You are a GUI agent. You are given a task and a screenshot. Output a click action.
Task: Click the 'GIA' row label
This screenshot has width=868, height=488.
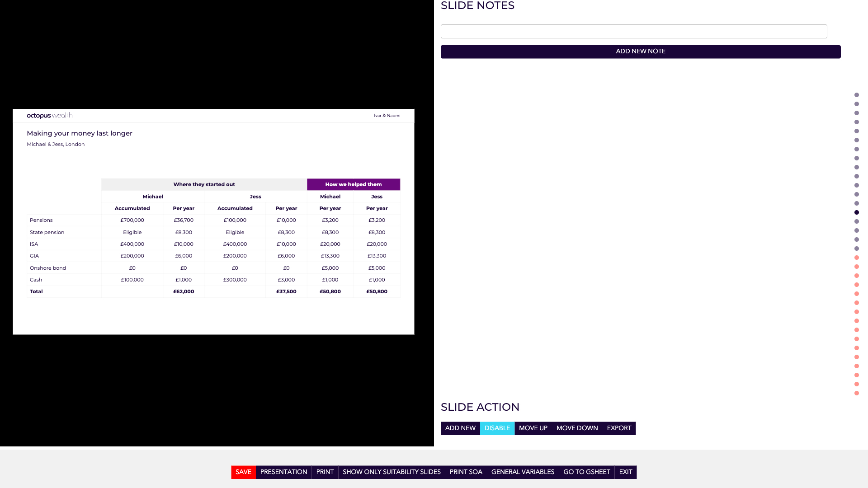click(34, 256)
